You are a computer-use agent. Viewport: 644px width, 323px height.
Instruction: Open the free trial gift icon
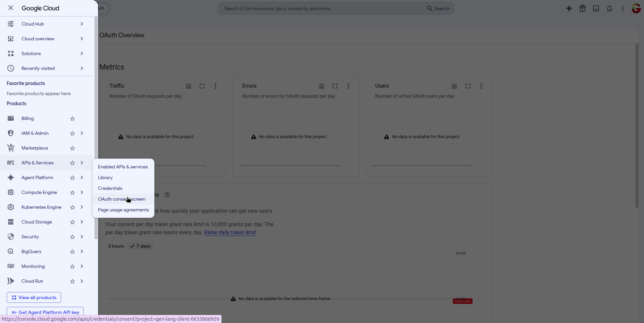(583, 8)
